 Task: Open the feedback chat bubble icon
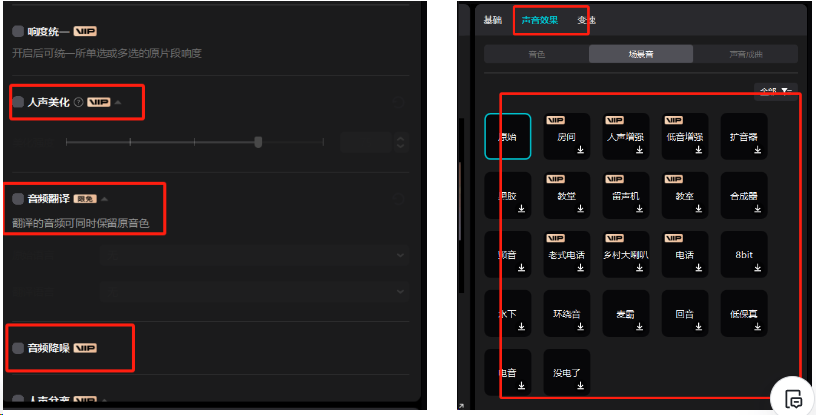(795, 399)
